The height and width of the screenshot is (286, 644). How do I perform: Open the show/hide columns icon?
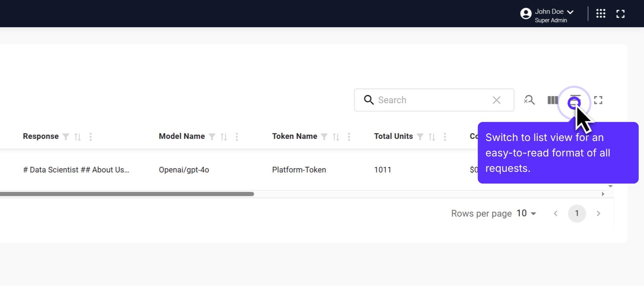click(552, 100)
